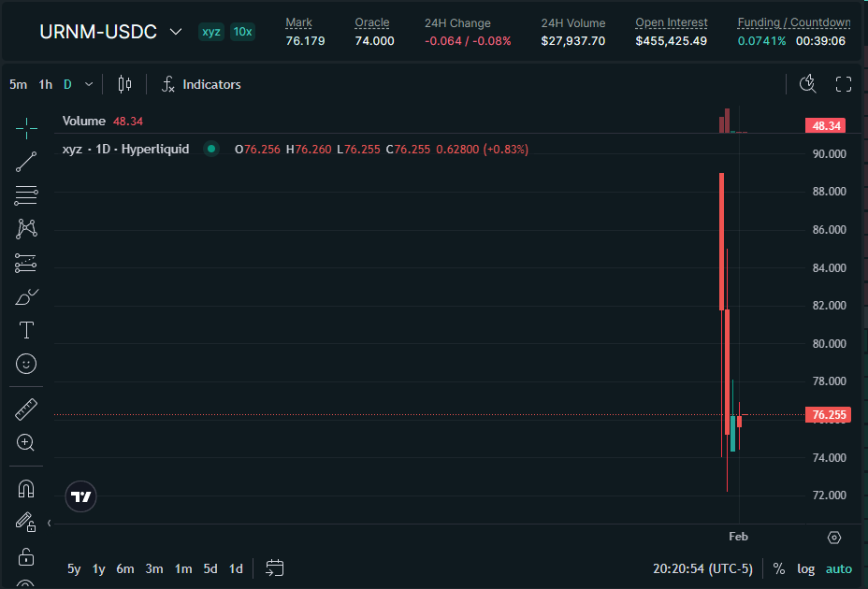The image size is (868, 589).
Task: Open the go to date calendar icon
Action: 275,568
